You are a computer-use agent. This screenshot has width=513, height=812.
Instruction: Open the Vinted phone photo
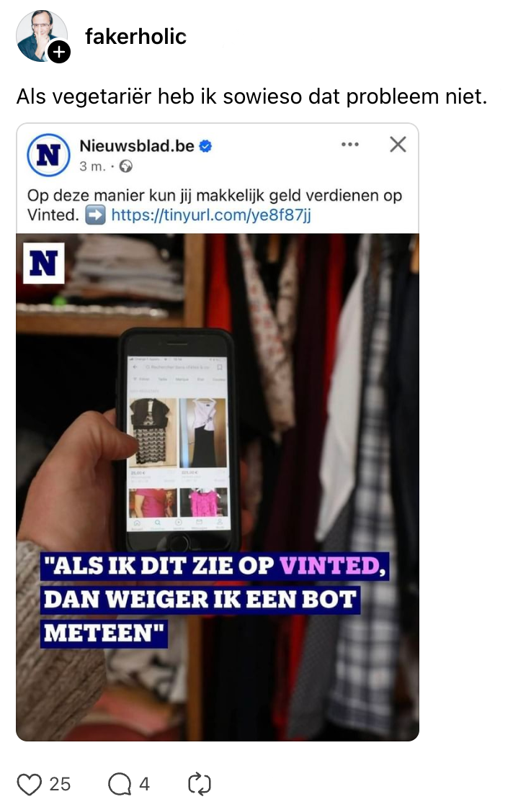click(218, 487)
